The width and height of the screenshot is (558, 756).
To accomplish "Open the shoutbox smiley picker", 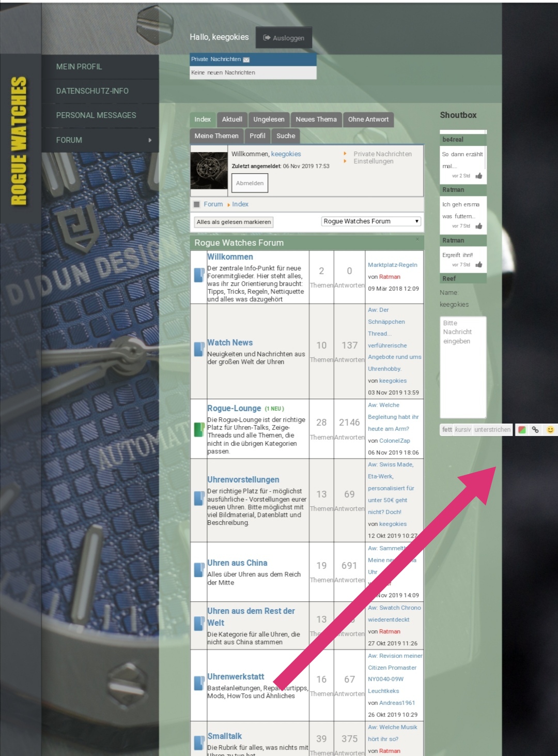I will (550, 430).
